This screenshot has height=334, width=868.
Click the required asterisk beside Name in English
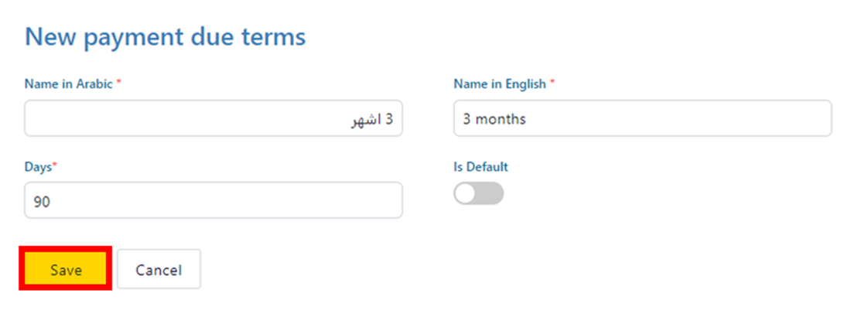click(552, 83)
